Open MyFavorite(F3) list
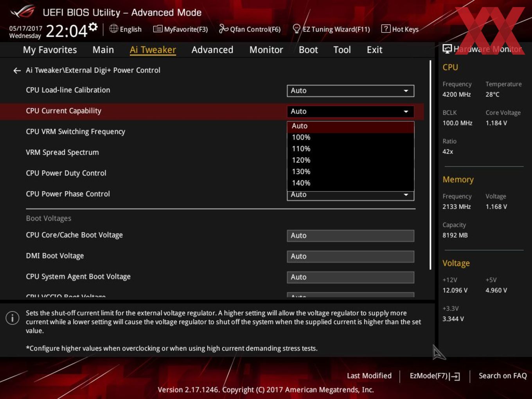532x399 pixels. (180, 29)
